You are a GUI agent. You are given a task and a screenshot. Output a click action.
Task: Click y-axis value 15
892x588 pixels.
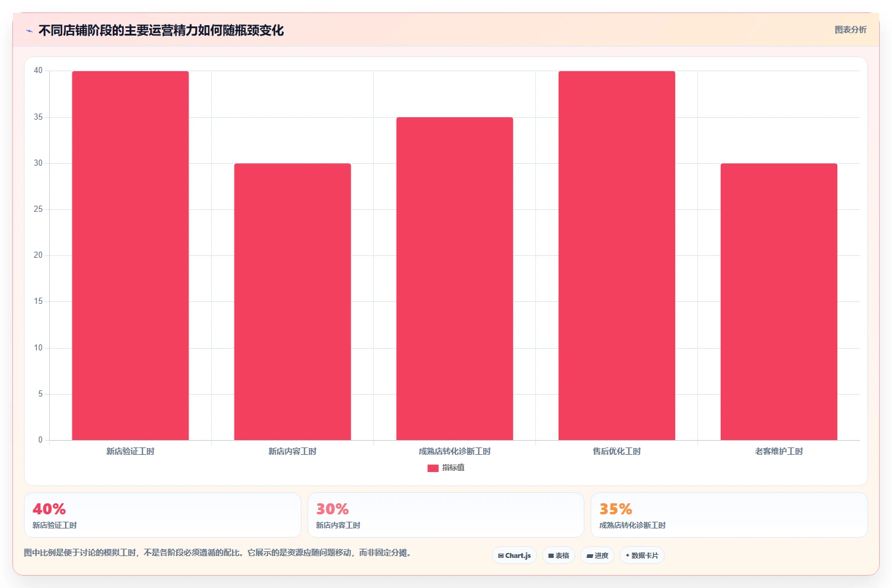tap(38, 301)
